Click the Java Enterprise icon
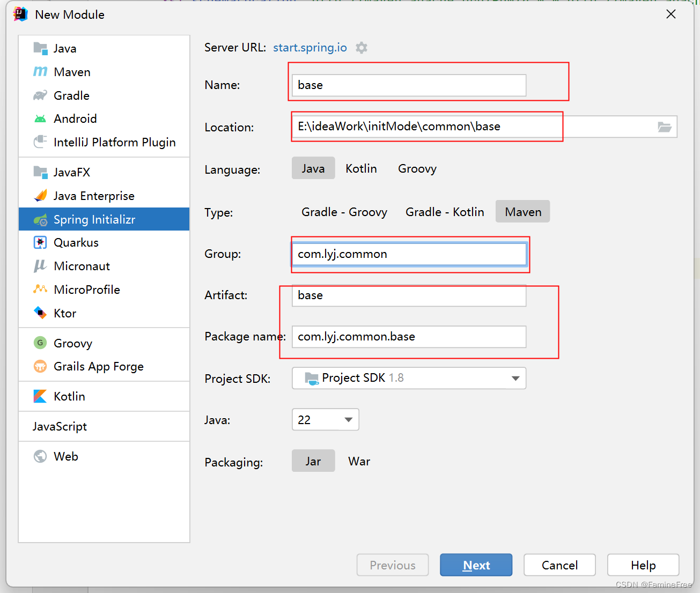This screenshot has width=700, height=593. (40, 196)
